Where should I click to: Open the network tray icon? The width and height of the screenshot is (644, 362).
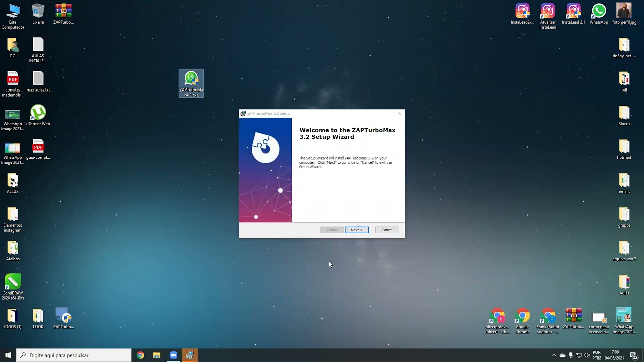coord(579,355)
